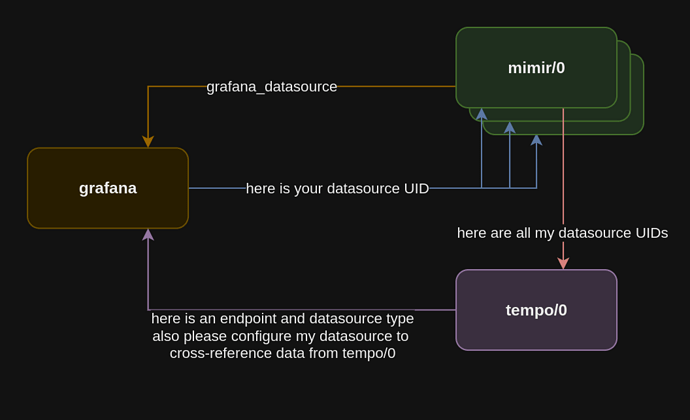Click 'cross-reference data from tempo/0' text

point(283,353)
